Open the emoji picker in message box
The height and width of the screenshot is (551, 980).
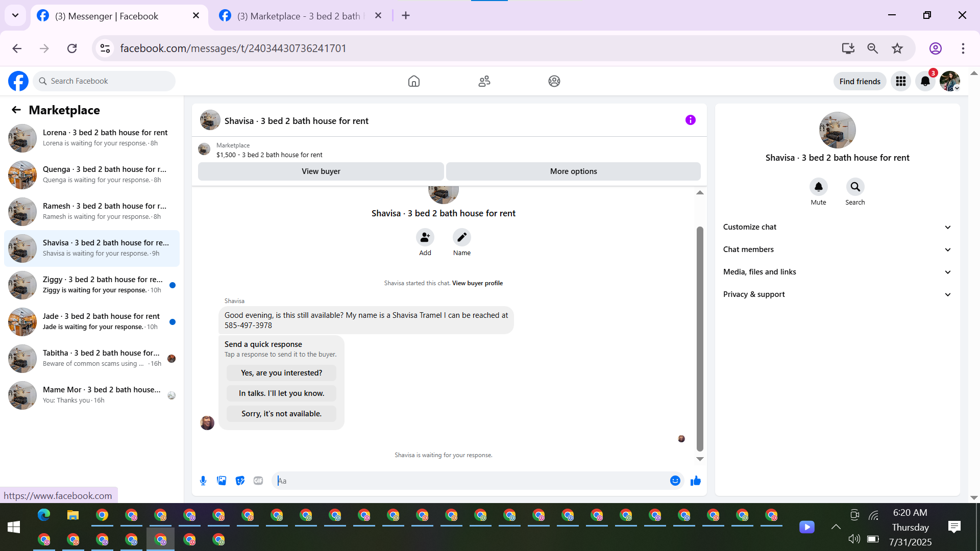(x=675, y=481)
